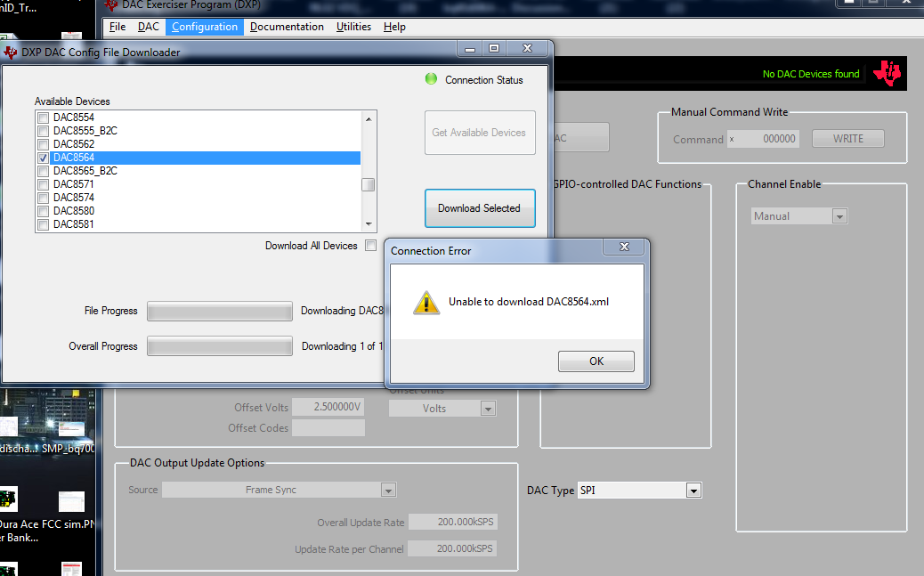The height and width of the screenshot is (576, 924).
Task: Open the Utilities menu
Action: [353, 27]
